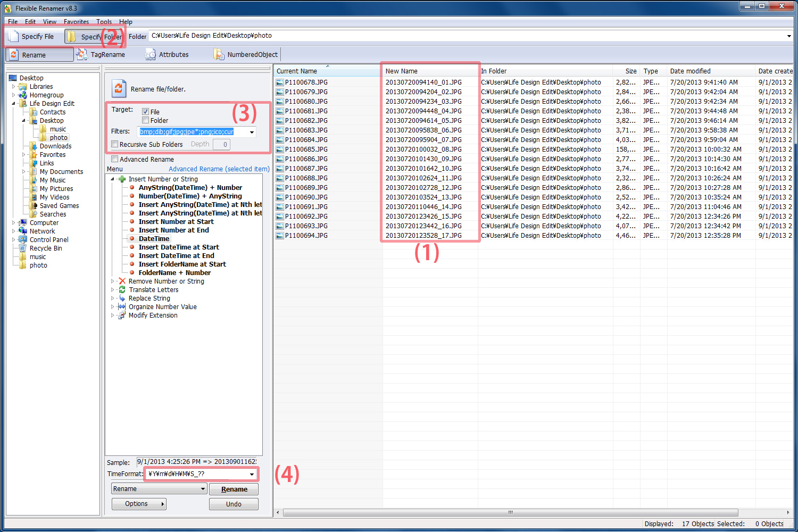Open the Tools menu

point(104,22)
